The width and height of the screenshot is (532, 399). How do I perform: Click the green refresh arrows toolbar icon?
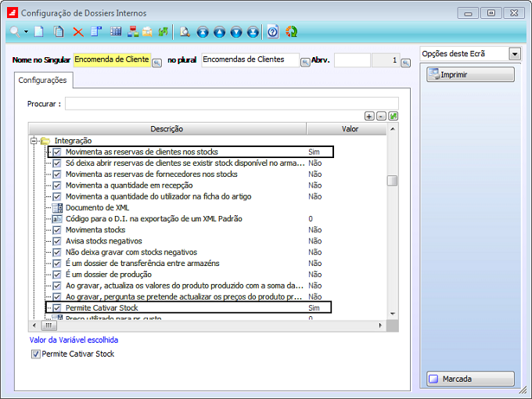(x=163, y=32)
